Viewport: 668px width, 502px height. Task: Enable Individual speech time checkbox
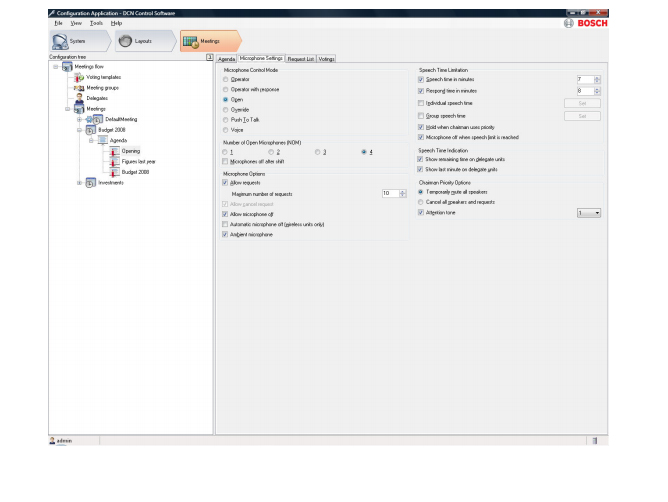[421, 103]
